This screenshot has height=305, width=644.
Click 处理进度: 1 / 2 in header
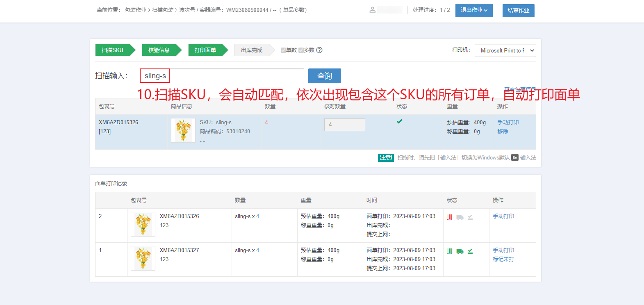click(x=431, y=10)
